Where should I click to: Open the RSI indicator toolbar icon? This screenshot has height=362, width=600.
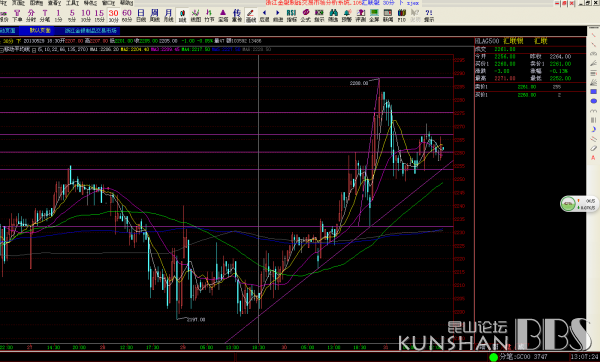tap(292, 15)
